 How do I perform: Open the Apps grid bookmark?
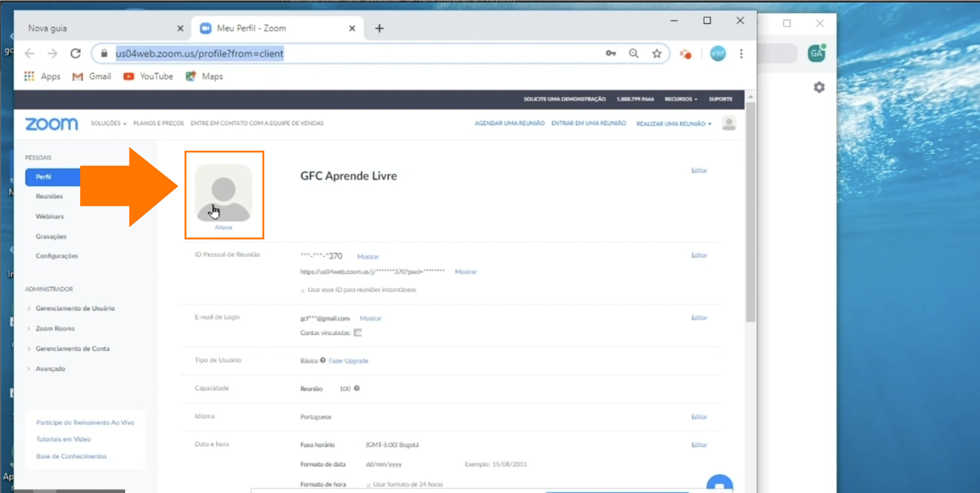pos(42,76)
